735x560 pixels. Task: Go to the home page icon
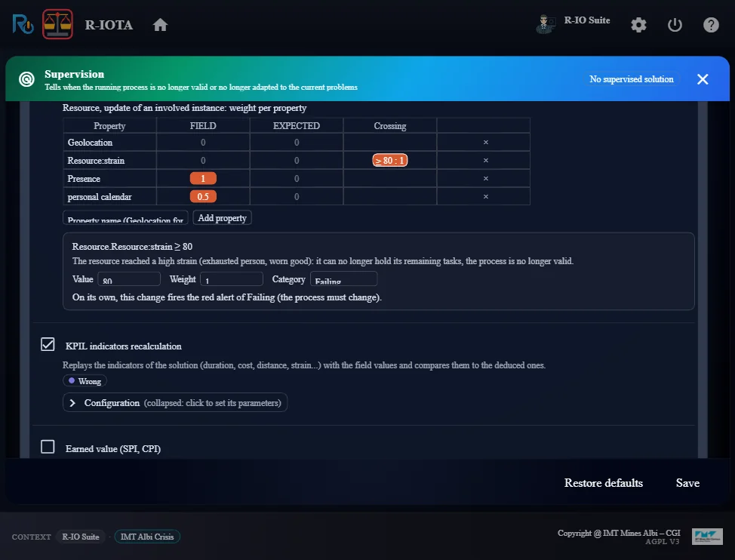(x=160, y=25)
